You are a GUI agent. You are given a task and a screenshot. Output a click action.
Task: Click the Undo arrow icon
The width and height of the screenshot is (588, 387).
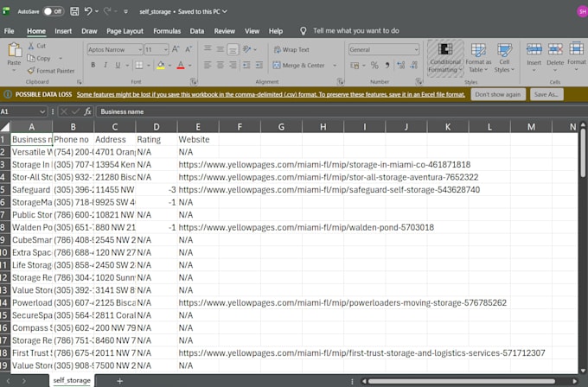pos(88,11)
